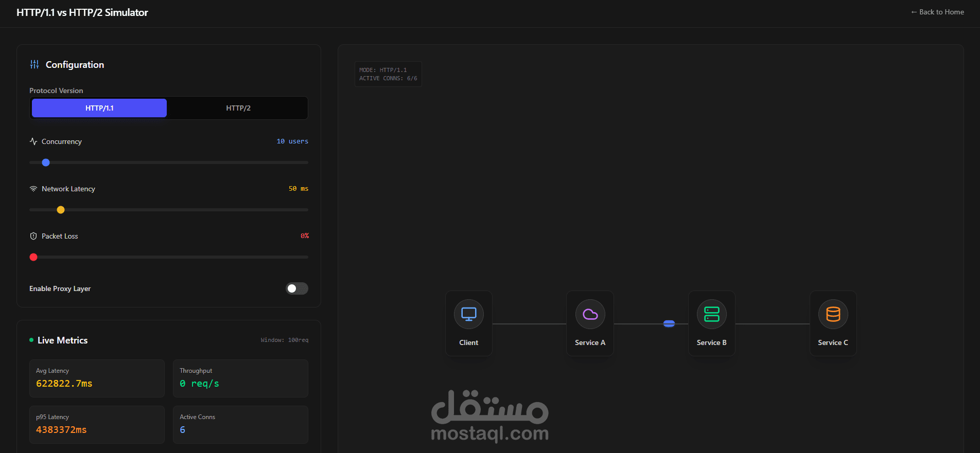Screen dimensions: 980x453
Task: Click the 'Protocol Version' label
Action: 56,90
